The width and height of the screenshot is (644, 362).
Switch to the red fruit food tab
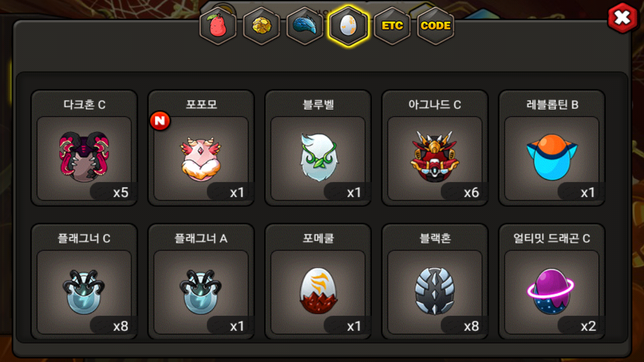pos(218,26)
